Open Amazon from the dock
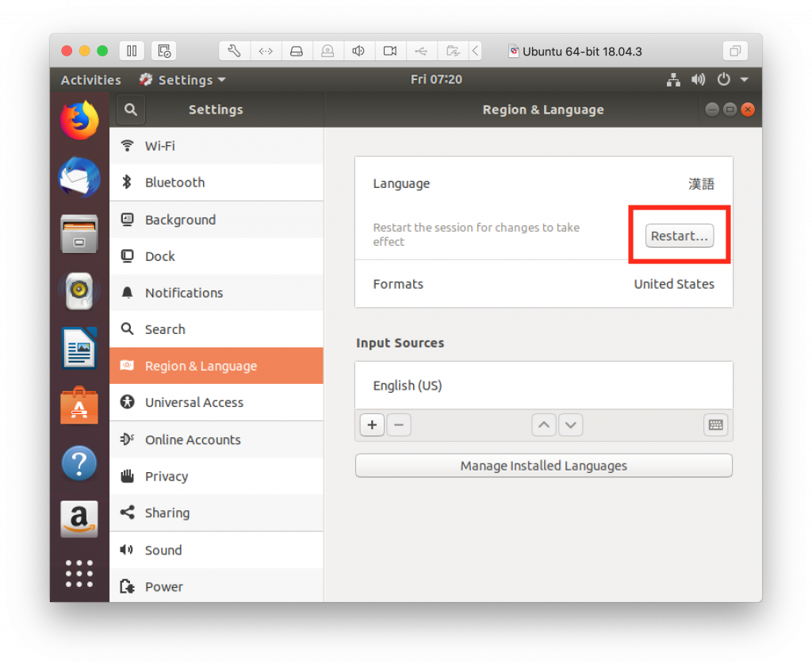The height and width of the screenshot is (668, 812). click(x=79, y=519)
